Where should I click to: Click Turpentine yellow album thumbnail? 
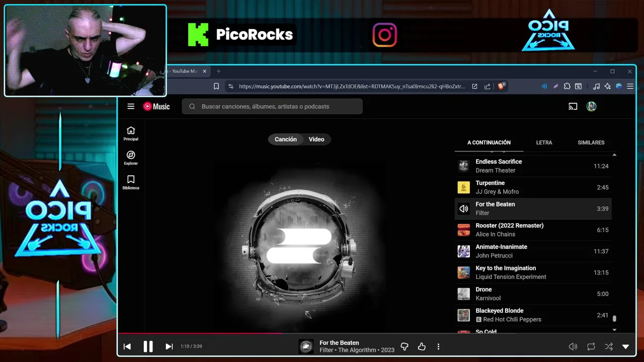click(x=463, y=188)
